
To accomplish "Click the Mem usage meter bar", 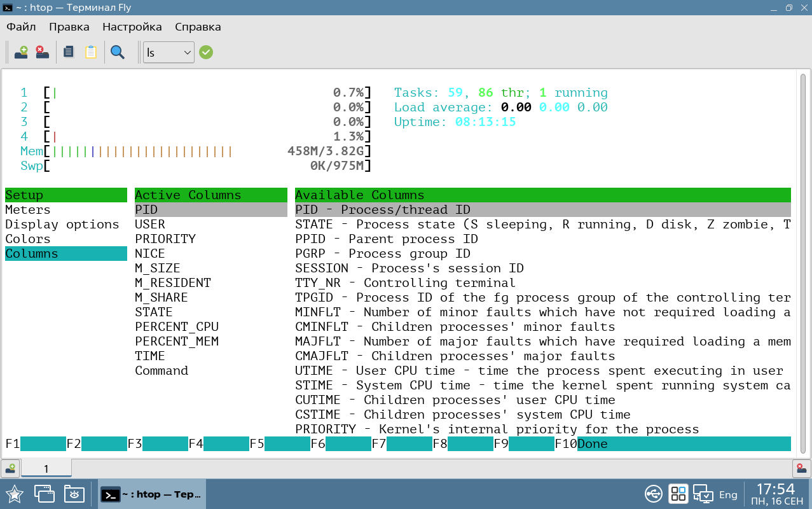I will (196, 151).
